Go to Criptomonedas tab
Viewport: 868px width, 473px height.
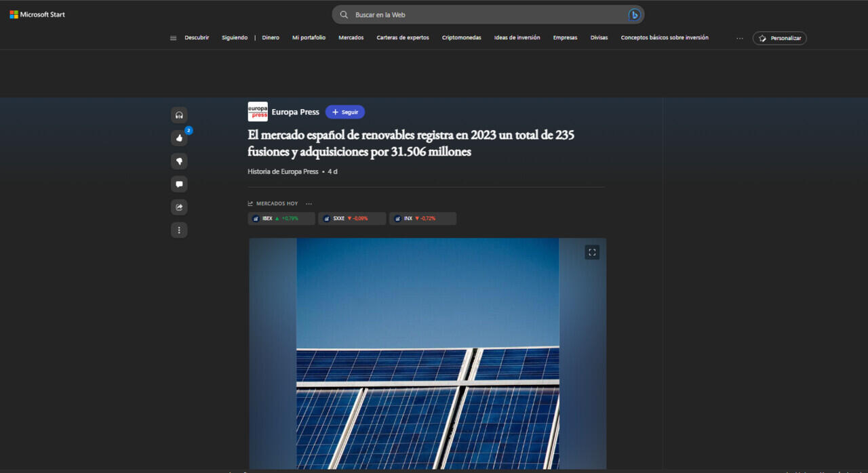(461, 38)
